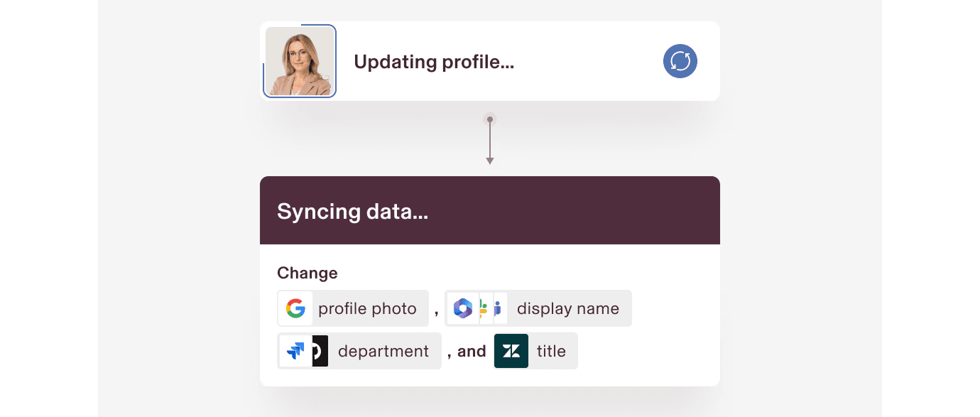
Task: Select the "display name" chip label
Action: pyautogui.click(x=567, y=309)
